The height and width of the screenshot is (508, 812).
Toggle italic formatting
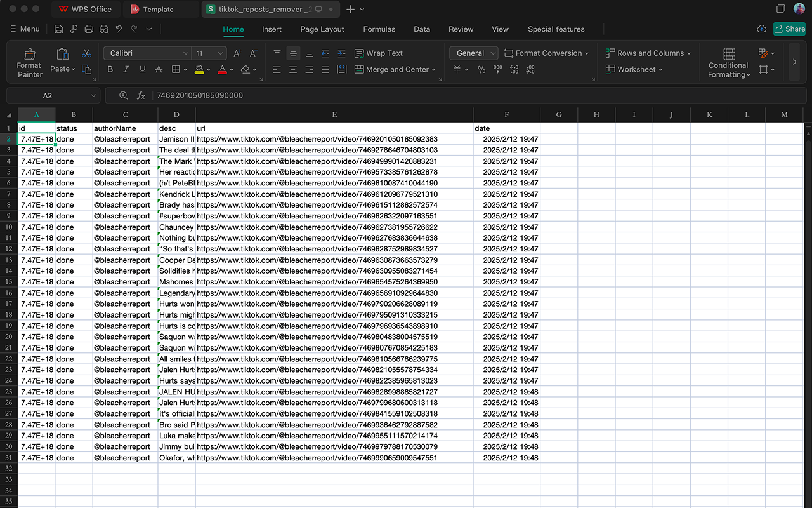[126, 70]
